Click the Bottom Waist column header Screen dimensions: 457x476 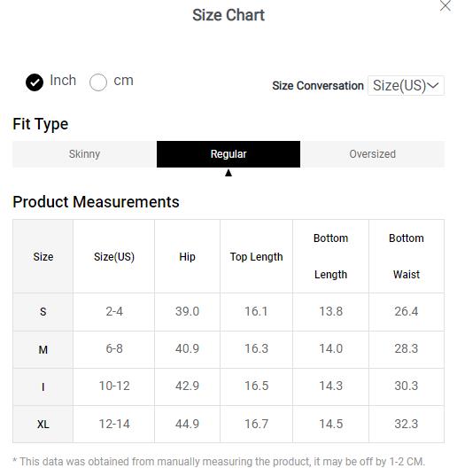pyautogui.click(x=407, y=256)
